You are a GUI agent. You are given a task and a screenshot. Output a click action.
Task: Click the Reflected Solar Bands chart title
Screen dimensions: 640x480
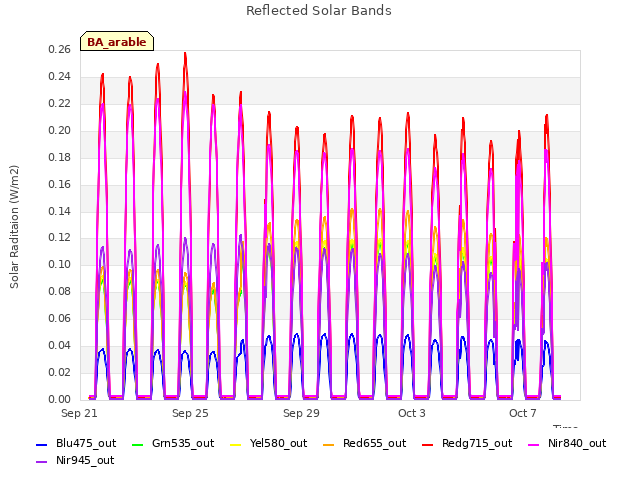319,11
